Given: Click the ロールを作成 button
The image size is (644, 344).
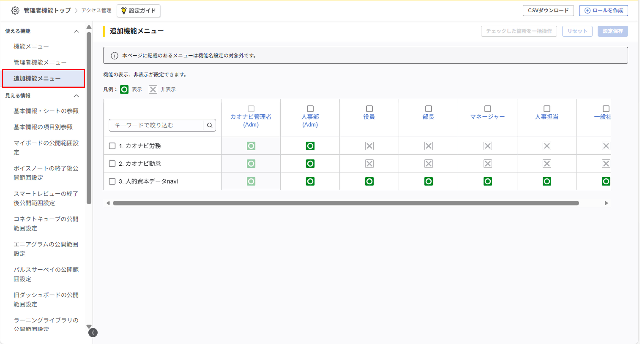Looking at the screenshot, I should (603, 10).
